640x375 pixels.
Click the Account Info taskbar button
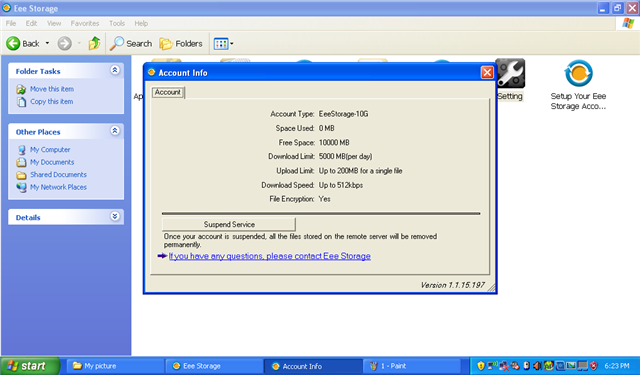[x=313, y=366]
